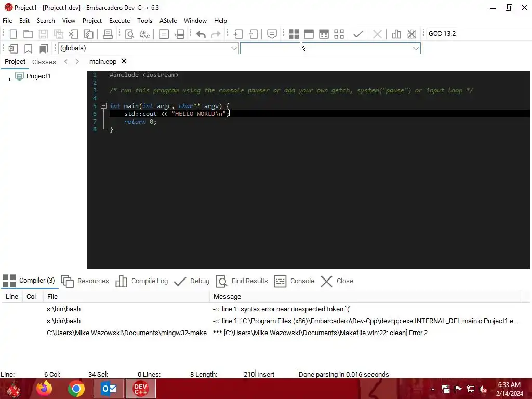Click the Redo arrow icon
532x399 pixels.
click(x=216, y=34)
